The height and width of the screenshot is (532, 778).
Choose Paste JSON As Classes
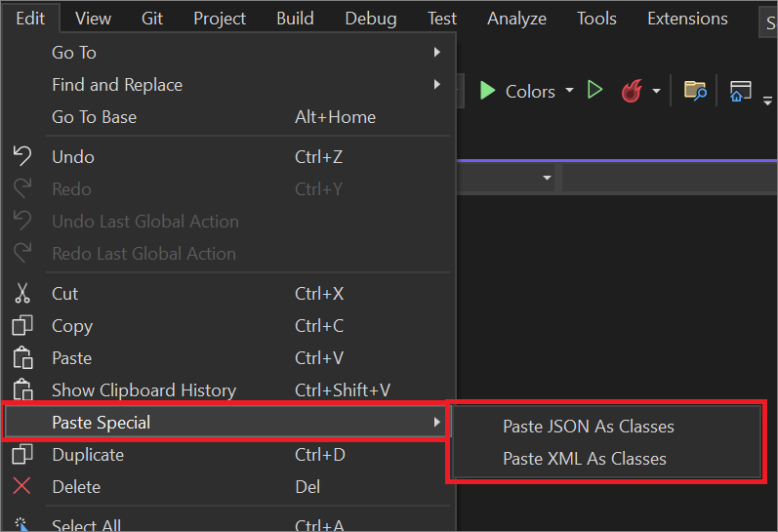pyautogui.click(x=589, y=427)
